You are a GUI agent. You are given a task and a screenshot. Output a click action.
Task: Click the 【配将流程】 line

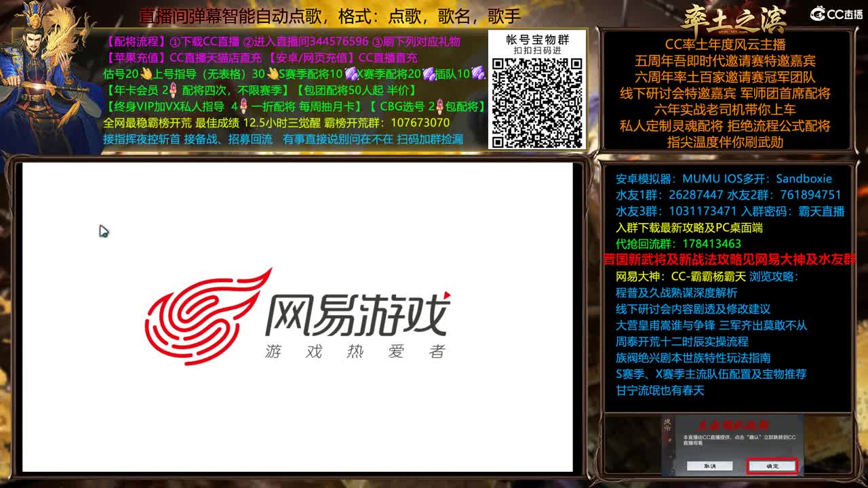coord(283,41)
